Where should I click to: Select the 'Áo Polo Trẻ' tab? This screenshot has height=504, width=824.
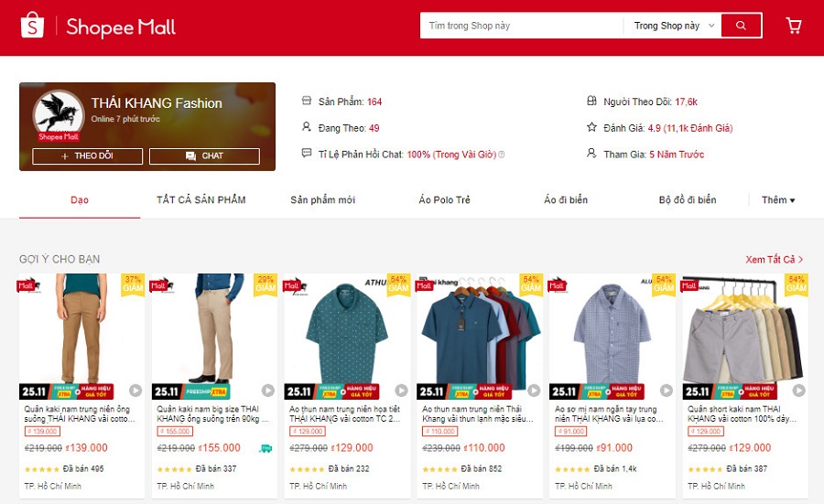coord(444,199)
